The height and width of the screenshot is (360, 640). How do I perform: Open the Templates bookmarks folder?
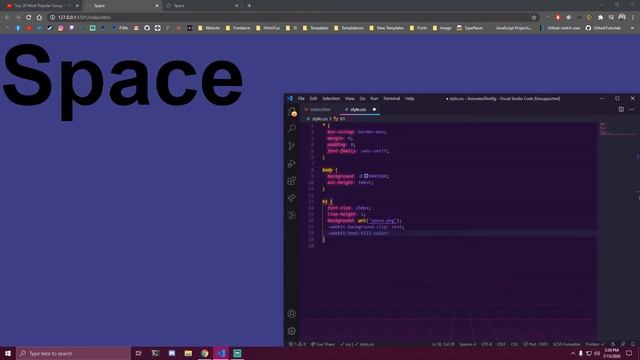(x=315, y=28)
